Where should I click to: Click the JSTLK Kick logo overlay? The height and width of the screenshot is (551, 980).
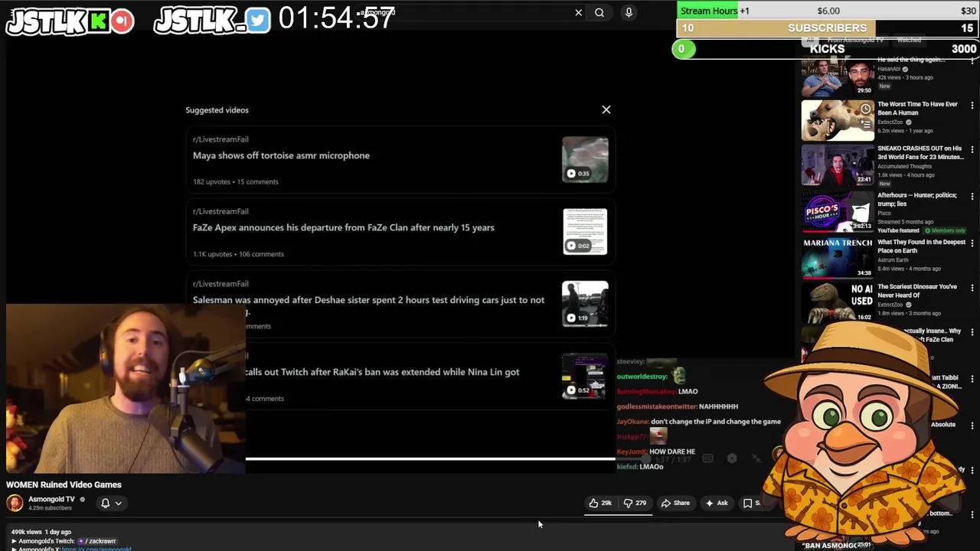[x=70, y=21]
